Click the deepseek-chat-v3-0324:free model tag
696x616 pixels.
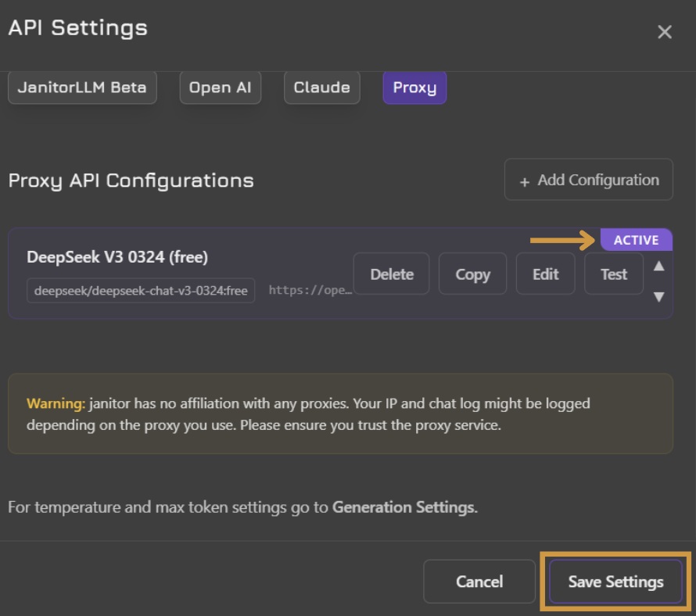[x=141, y=291]
